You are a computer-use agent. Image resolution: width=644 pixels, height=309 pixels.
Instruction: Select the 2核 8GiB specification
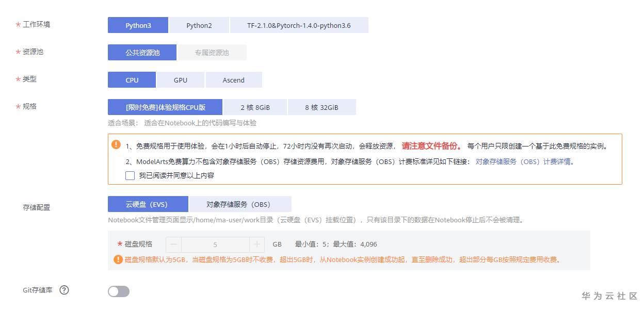pos(254,107)
